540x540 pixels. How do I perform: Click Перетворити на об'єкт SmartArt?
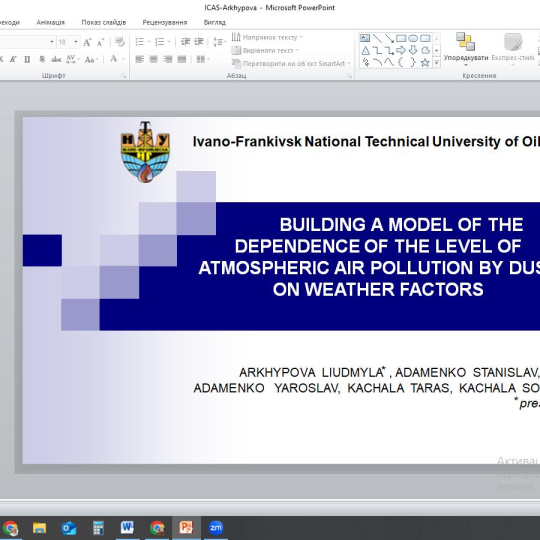coord(291,63)
